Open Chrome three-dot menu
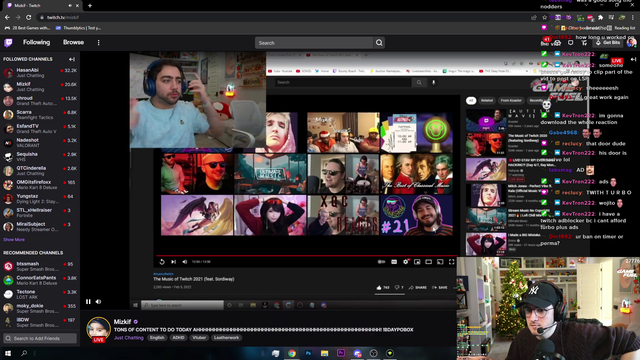This screenshot has width=640, height=360. pyautogui.click(x=633, y=18)
